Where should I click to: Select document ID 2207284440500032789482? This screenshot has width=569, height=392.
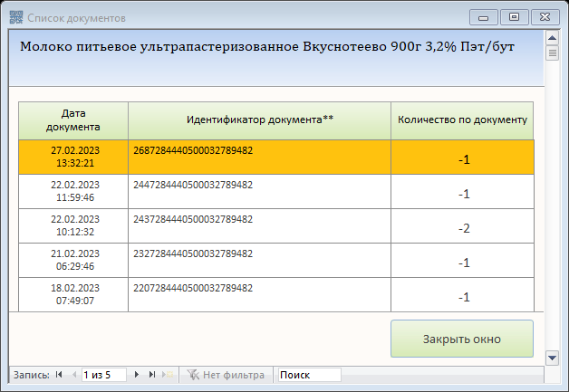click(193, 288)
